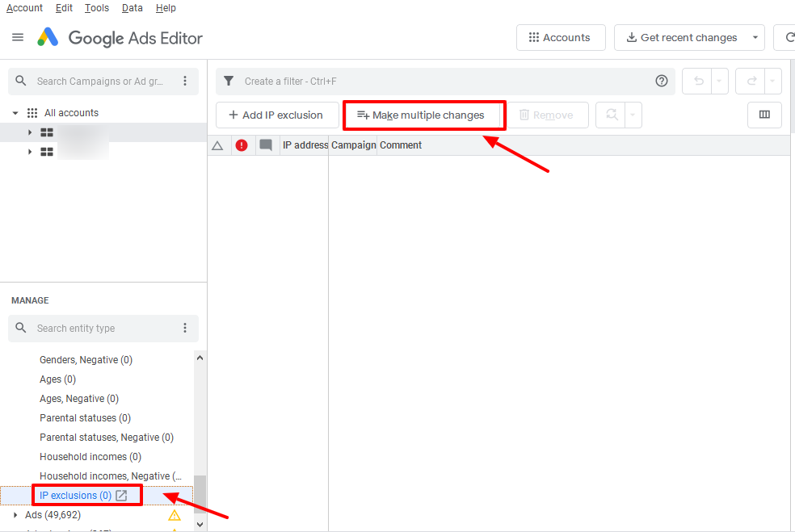Click Make multiple changes button

[421, 115]
